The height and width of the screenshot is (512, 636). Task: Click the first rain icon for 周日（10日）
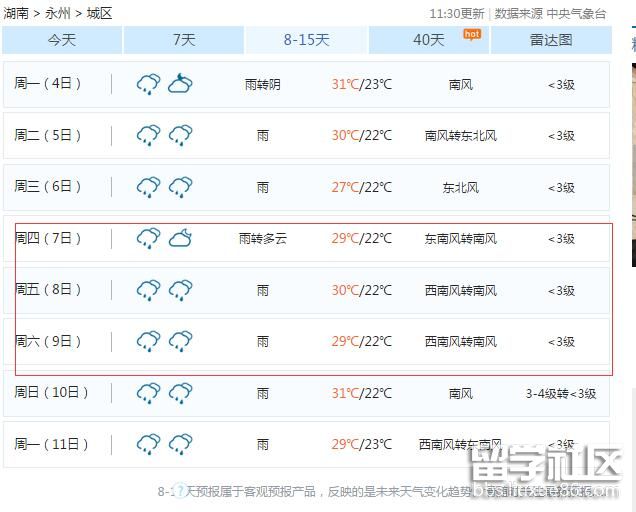click(x=148, y=393)
